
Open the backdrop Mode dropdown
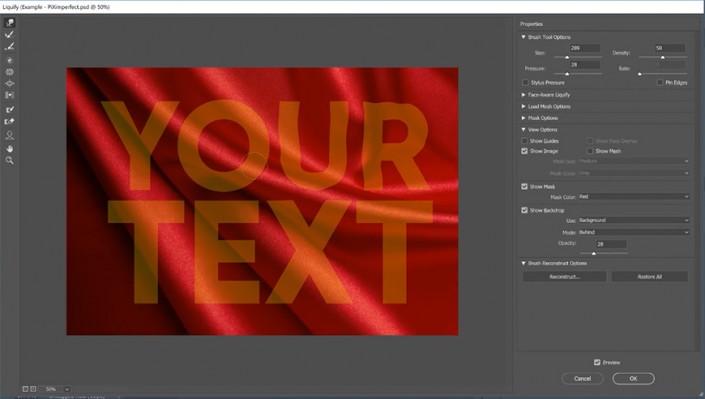pyautogui.click(x=634, y=232)
